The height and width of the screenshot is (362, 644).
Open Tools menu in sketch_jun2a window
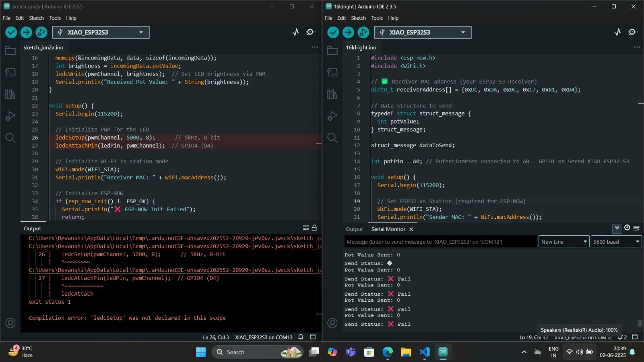click(x=55, y=18)
